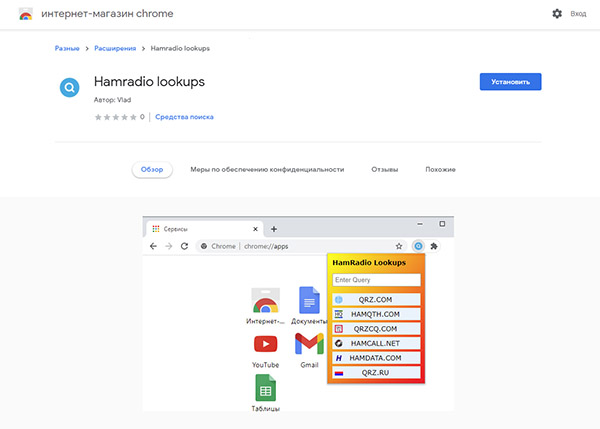Select Меры по обеспечению конфиденциальности tab
The image size is (600, 429).
coord(267,169)
